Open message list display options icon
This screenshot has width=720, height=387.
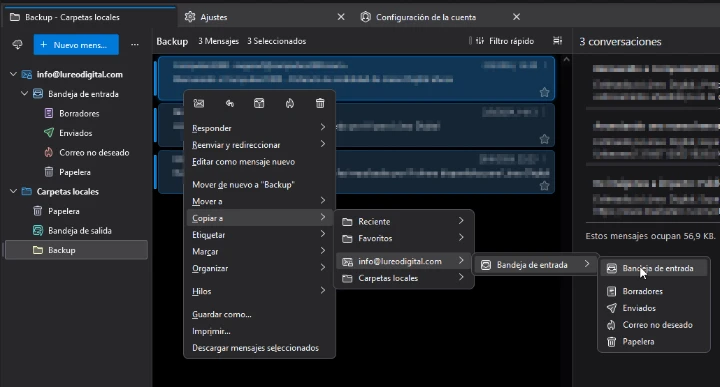click(x=557, y=41)
